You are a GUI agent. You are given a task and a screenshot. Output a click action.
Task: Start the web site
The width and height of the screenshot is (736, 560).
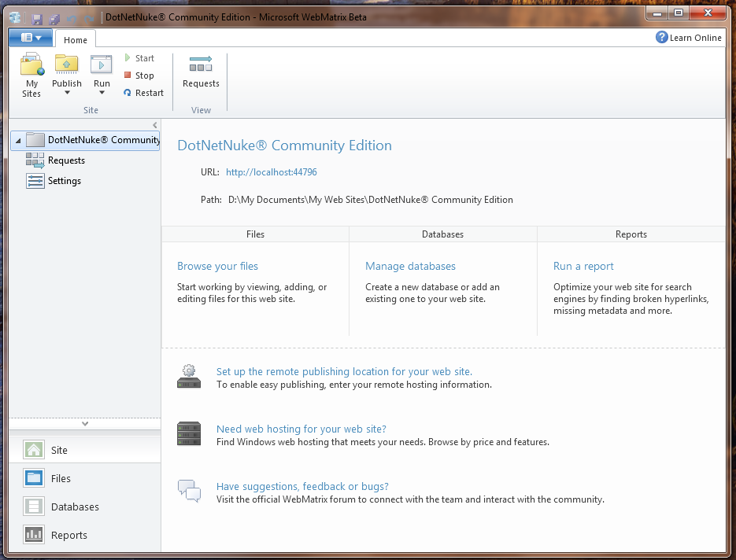(x=139, y=58)
